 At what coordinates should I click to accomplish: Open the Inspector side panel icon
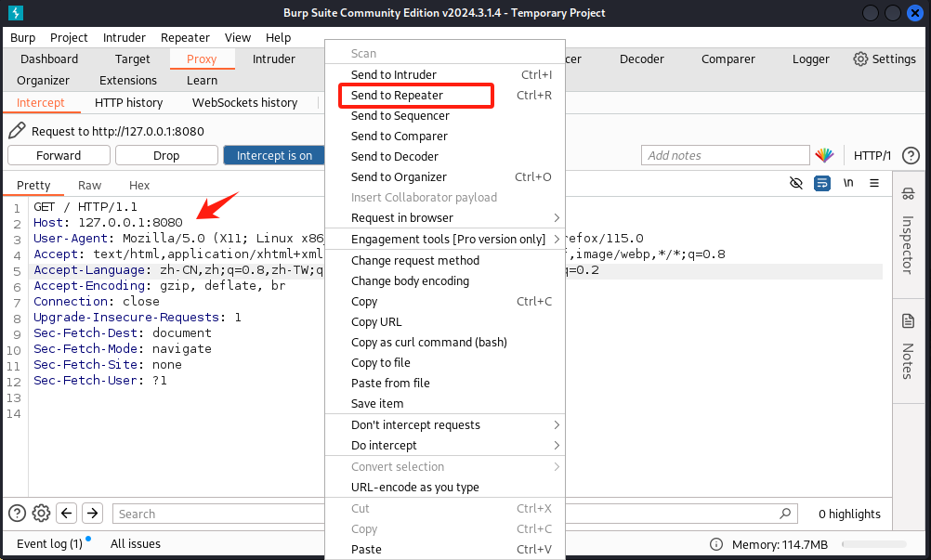click(x=908, y=193)
